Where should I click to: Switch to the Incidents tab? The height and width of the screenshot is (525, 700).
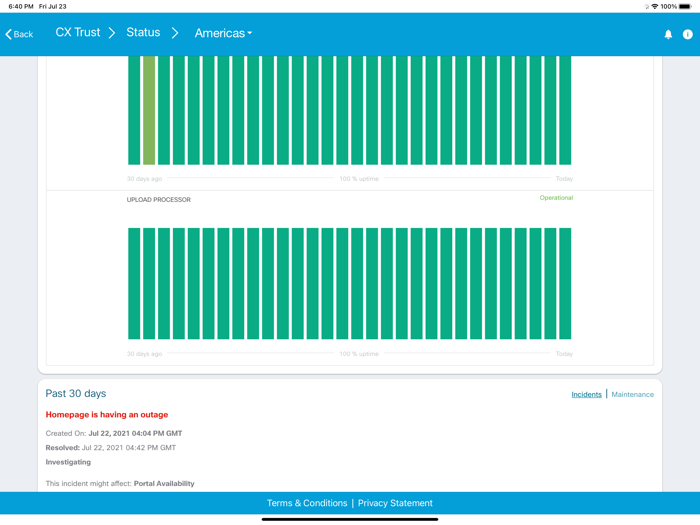586,394
